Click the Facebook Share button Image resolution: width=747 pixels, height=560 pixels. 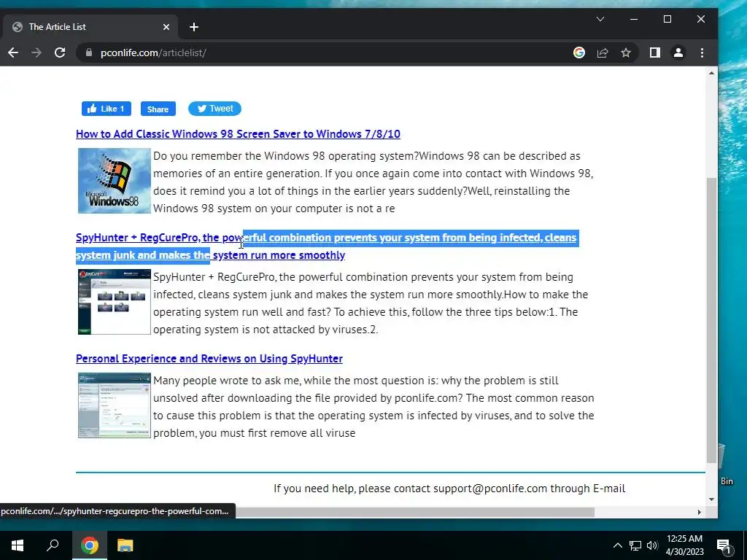point(158,109)
